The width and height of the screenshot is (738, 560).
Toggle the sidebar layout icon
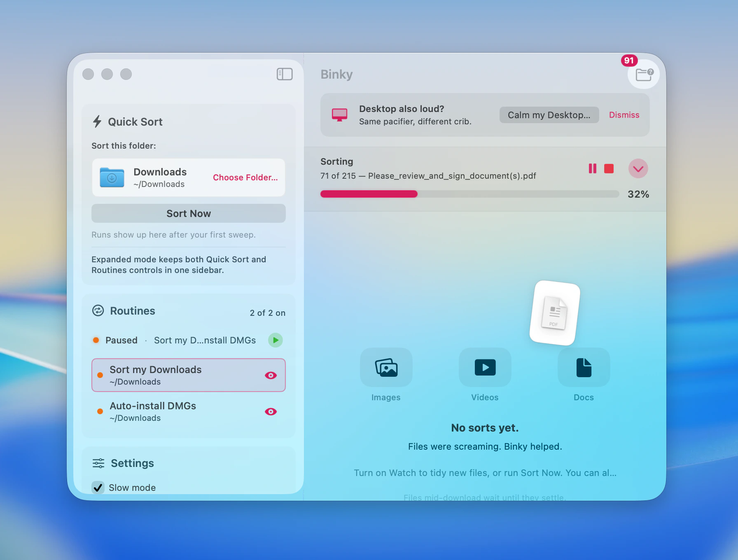285,74
